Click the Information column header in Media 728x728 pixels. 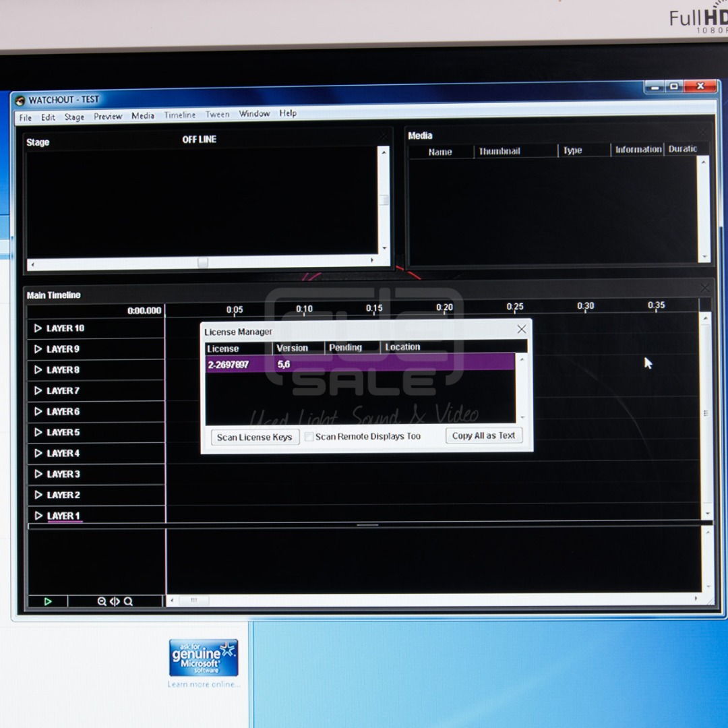(x=638, y=150)
